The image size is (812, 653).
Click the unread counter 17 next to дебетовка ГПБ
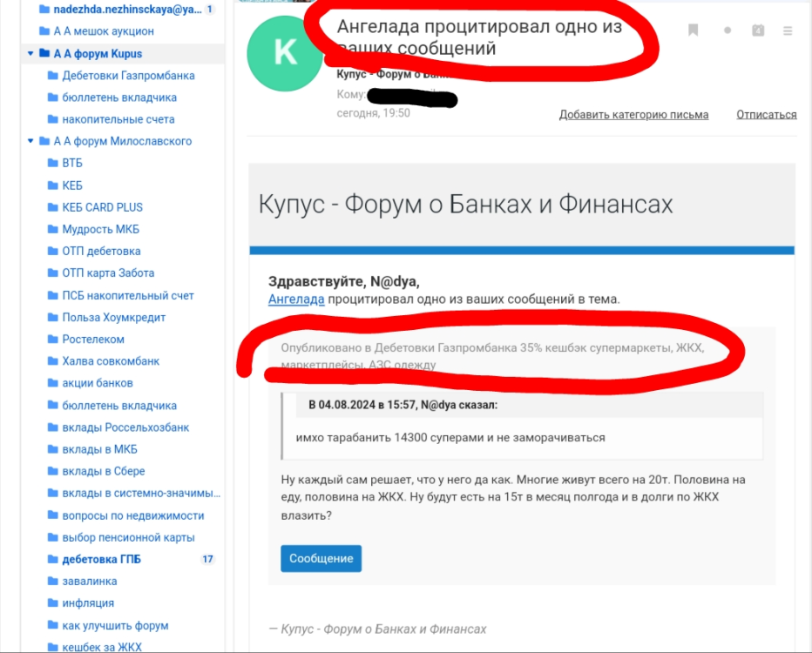pyautogui.click(x=206, y=559)
